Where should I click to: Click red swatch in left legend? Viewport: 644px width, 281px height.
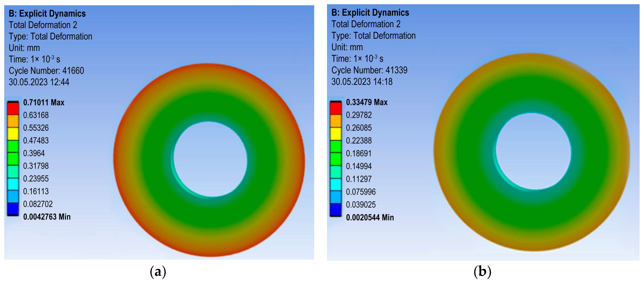click(13, 109)
